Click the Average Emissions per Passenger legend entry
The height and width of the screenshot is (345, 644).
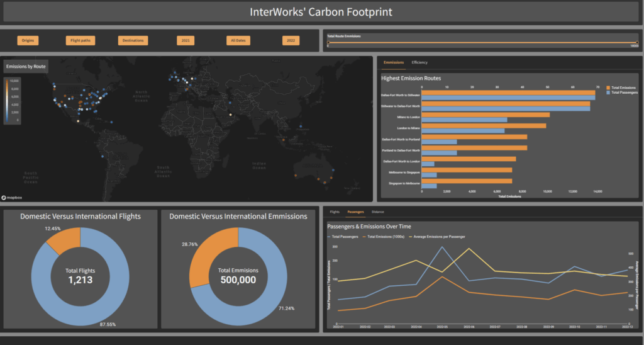[436, 237]
